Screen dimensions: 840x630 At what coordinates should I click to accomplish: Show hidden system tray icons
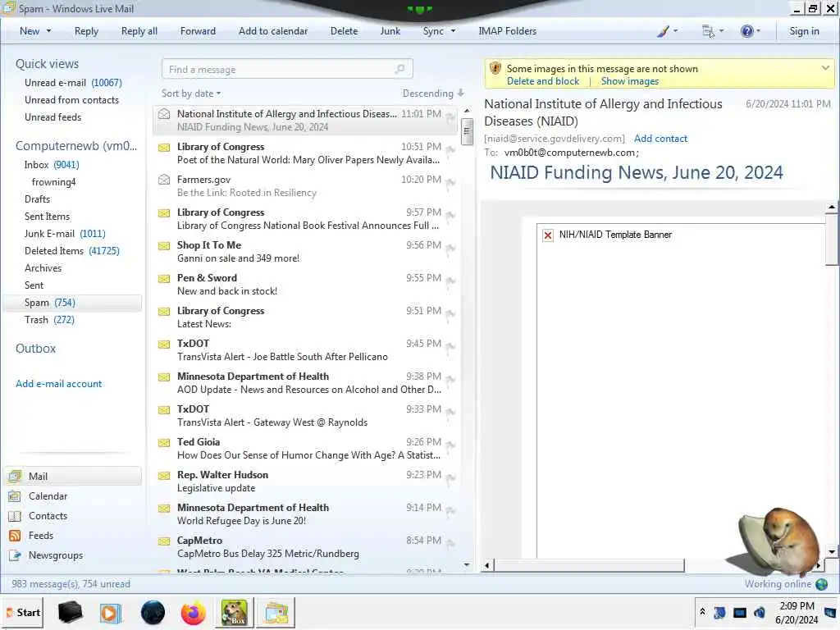702,612
